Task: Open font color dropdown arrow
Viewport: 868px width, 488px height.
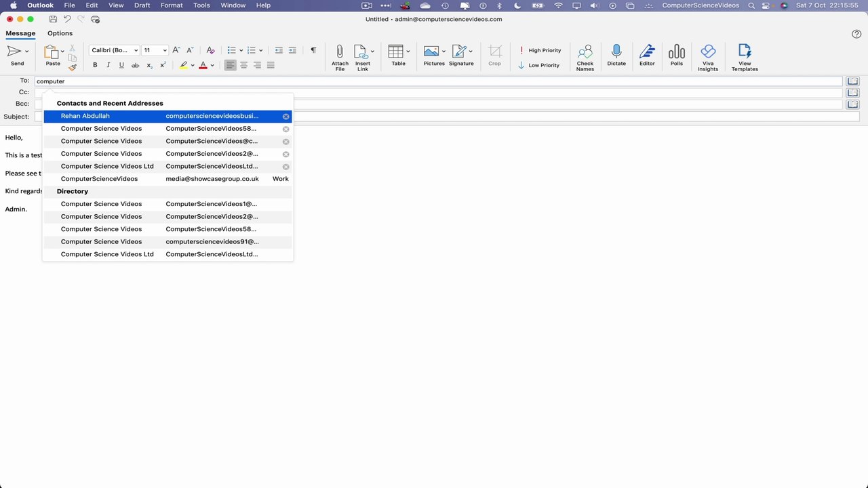Action: (x=212, y=66)
